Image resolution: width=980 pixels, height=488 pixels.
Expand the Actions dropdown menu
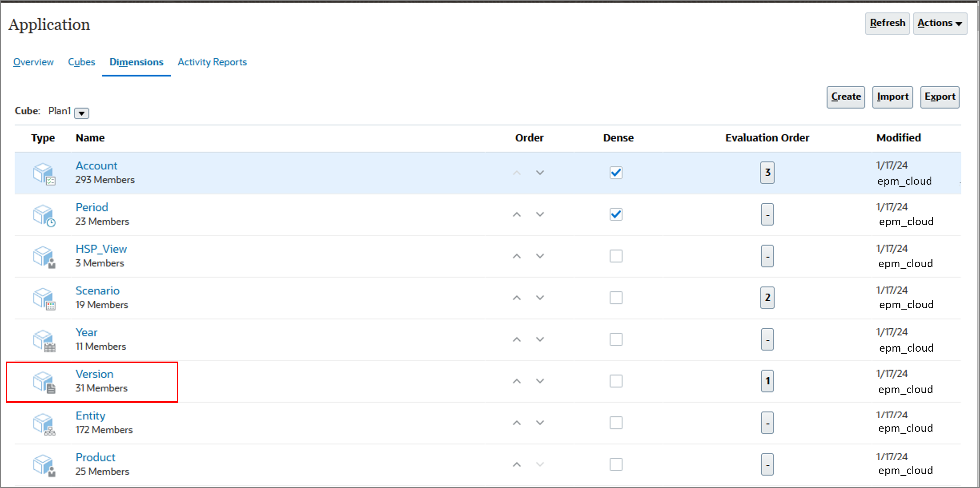pos(939,23)
